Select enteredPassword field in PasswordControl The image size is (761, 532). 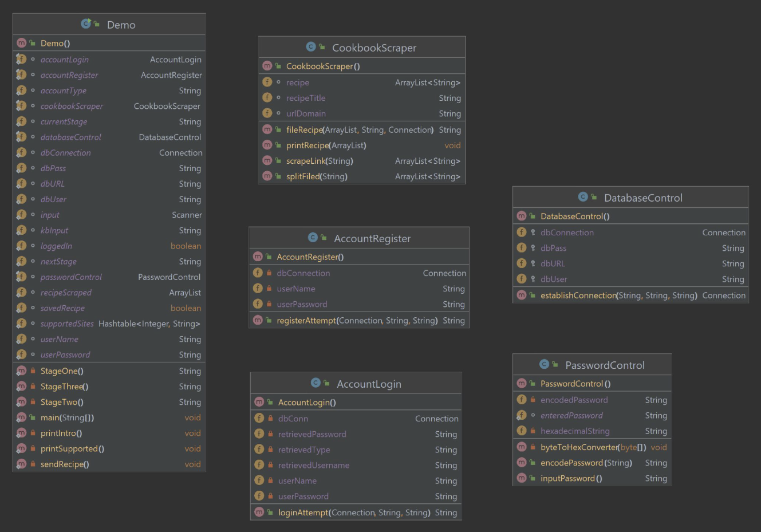click(x=592, y=415)
